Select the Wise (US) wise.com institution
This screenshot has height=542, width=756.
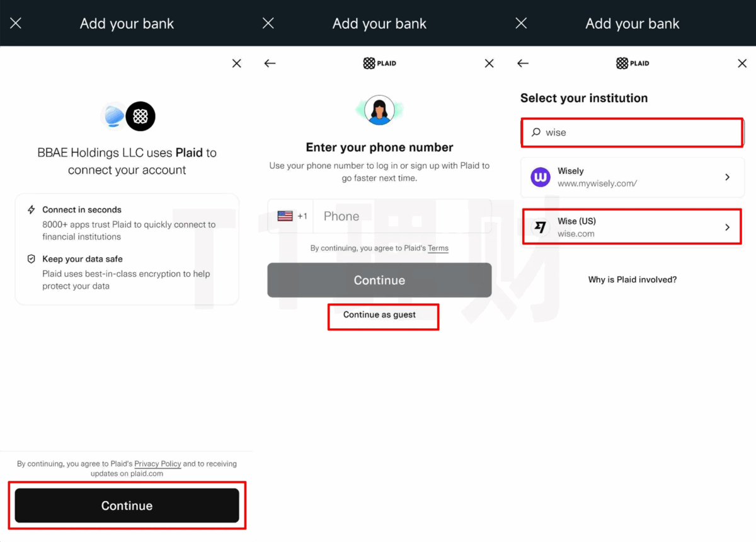click(632, 228)
